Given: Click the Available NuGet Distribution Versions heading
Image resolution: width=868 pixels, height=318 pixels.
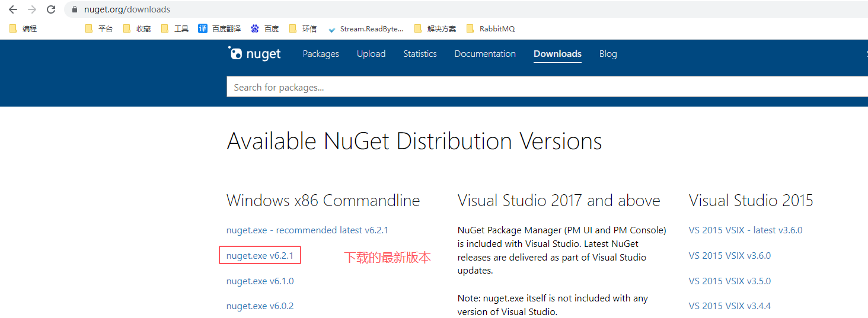Looking at the screenshot, I should (414, 142).
